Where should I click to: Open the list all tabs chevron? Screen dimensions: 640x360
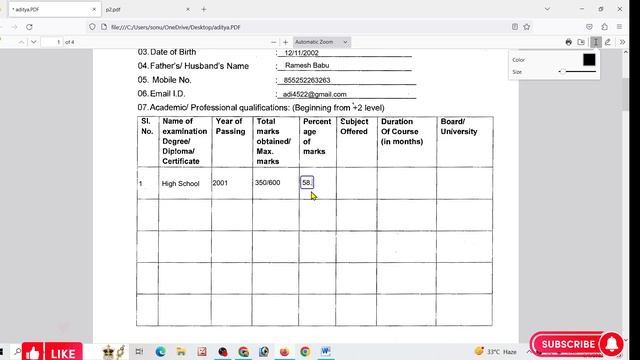pyautogui.click(x=547, y=9)
